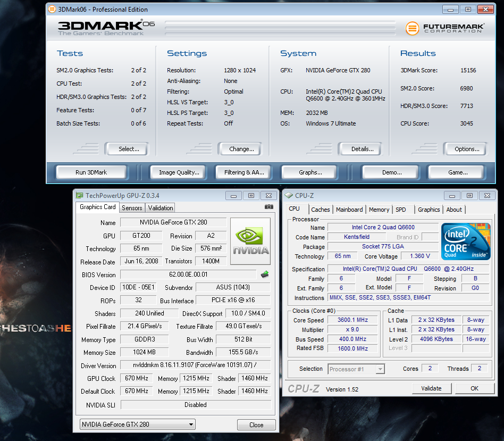Image resolution: width=504 pixels, height=441 pixels.
Task: Click the GPU-Z title bar icon
Action: (x=79, y=195)
